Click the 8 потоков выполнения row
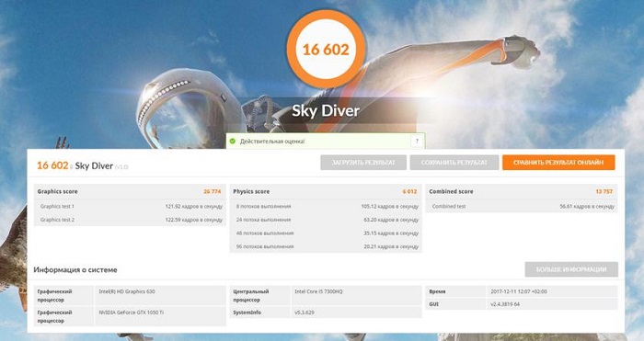This screenshot has width=644, height=341. pyautogui.click(x=326, y=207)
